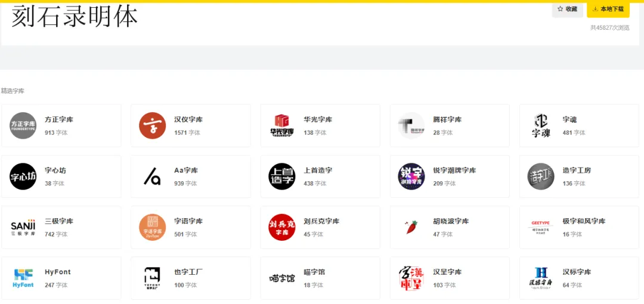Click the 字心坊 black circle logo
This screenshot has width=644, height=304.
coord(23,176)
